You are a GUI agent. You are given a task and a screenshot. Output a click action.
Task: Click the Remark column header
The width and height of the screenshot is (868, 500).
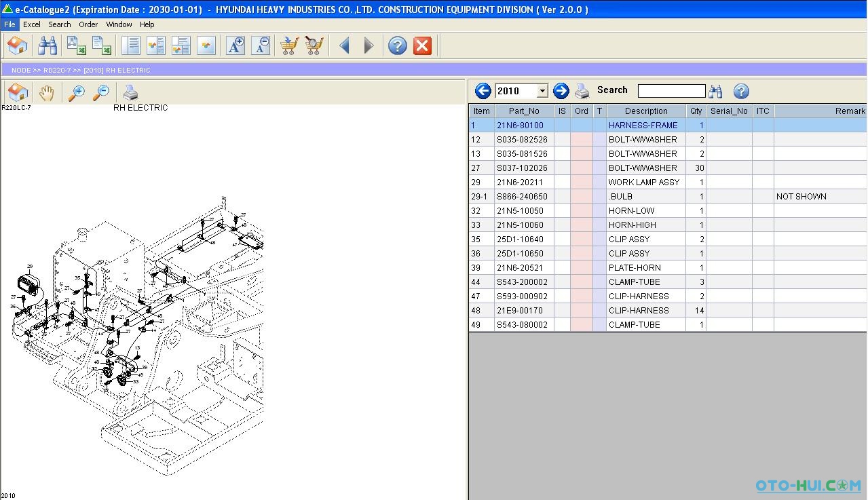point(820,111)
